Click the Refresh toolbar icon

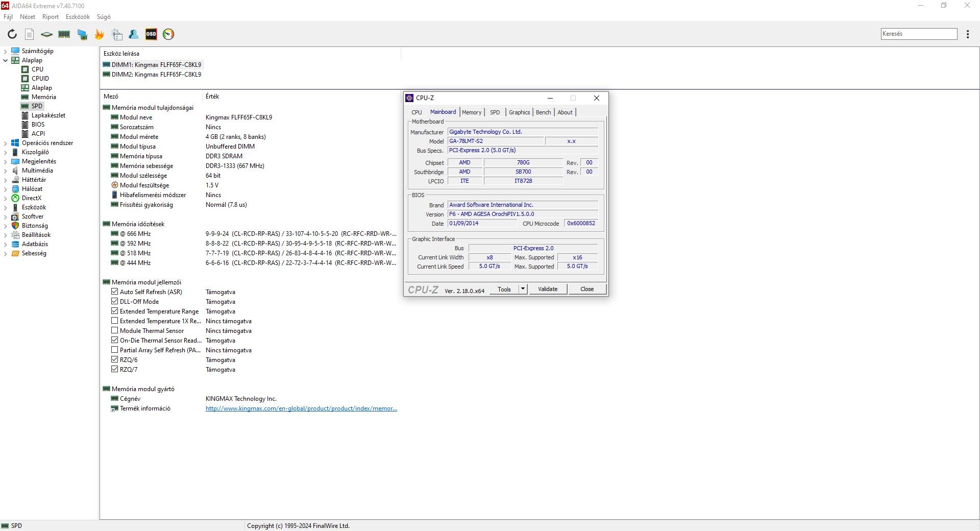[x=12, y=34]
